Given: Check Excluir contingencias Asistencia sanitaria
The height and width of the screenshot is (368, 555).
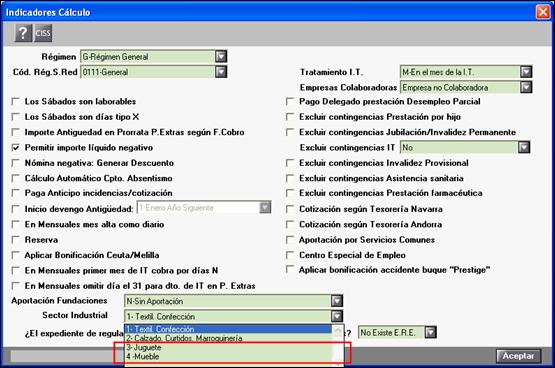Looking at the screenshot, I should (290, 178).
